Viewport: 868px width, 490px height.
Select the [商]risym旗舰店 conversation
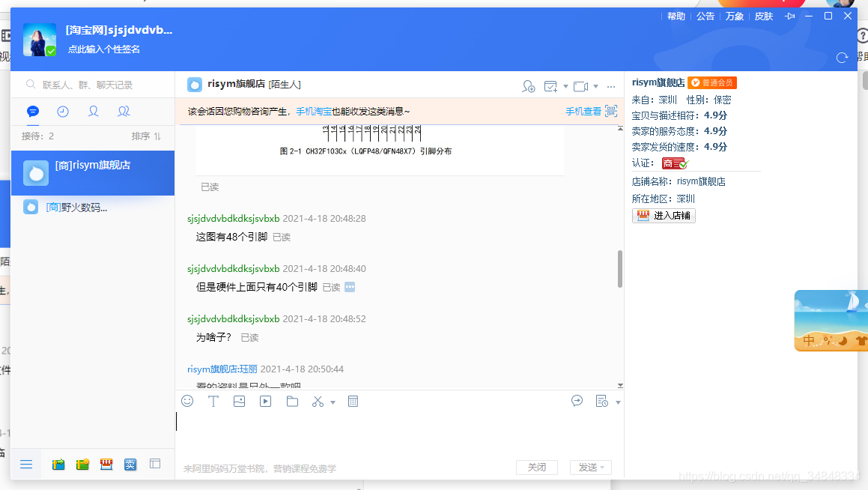(x=93, y=173)
